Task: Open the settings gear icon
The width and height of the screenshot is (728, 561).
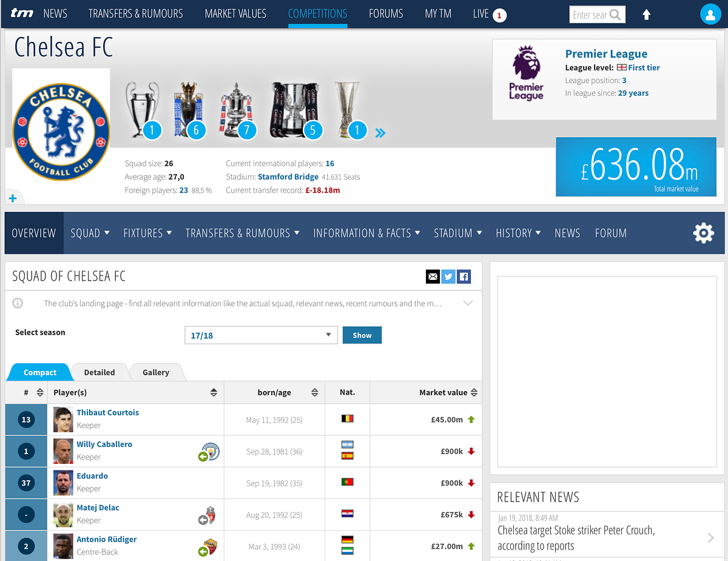Action: pyautogui.click(x=703, y=233)
